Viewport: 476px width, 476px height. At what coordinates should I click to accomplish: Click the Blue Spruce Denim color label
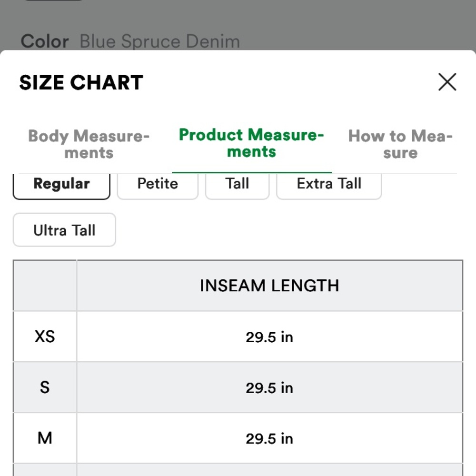pyautogui.click(x=159, y=41)
